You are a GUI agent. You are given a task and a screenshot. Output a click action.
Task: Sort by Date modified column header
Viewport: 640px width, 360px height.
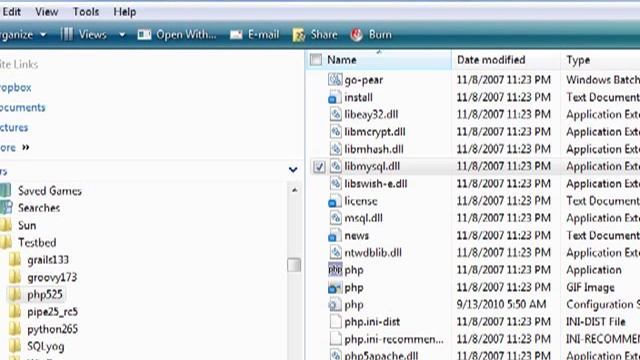pyautogui.click(x=506, y=60)
